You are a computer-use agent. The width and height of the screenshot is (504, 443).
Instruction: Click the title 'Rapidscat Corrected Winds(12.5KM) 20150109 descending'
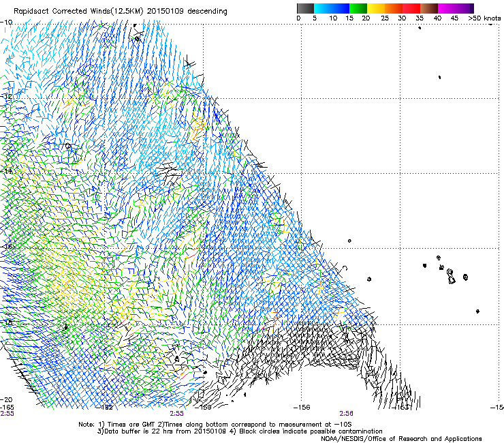pos(121,12)
